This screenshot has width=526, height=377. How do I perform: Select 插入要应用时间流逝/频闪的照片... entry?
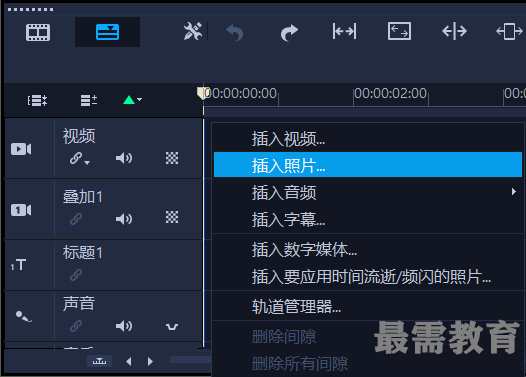point(368,277)
